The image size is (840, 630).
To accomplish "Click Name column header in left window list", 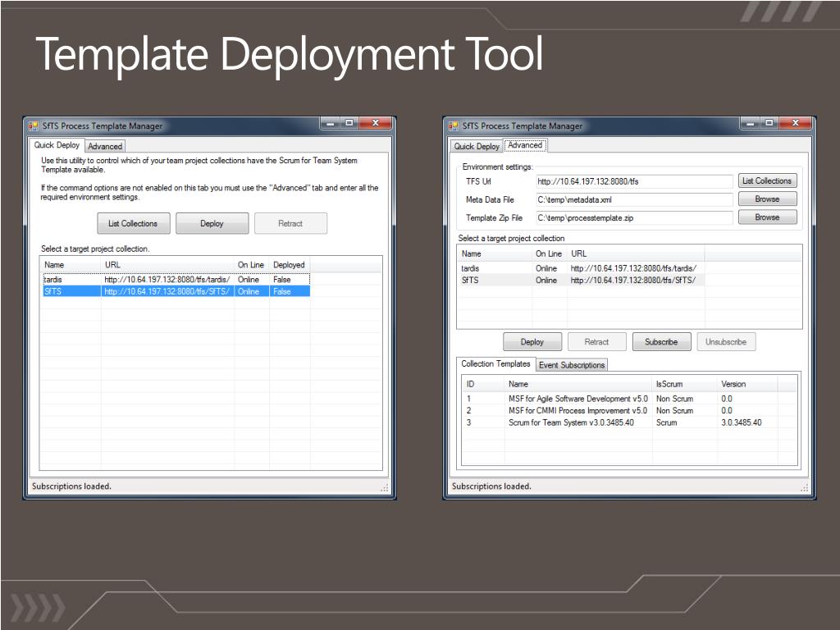I will click(71, 265).
